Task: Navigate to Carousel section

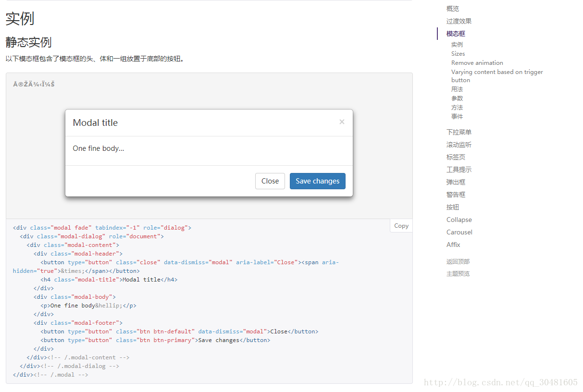Action: (x=459, y=232)
